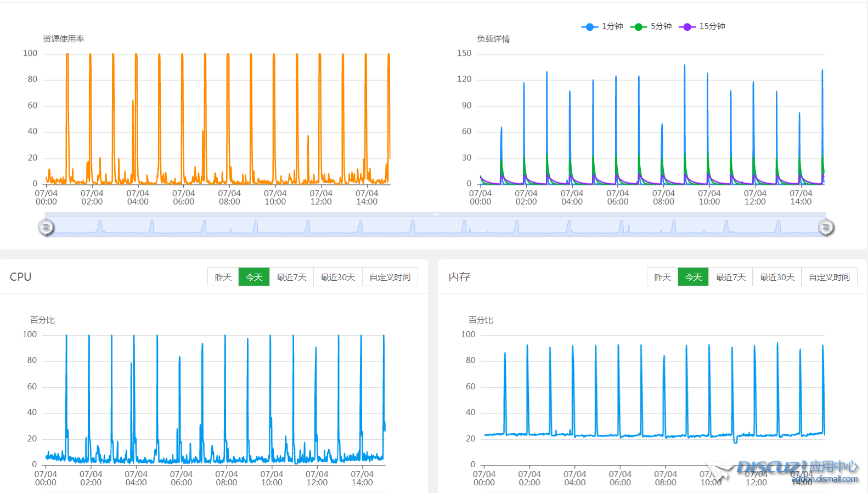Hide the 5分钟 load series via legend
The width and height of the screenshot is (868, 493).
click(x=651, y=26)
